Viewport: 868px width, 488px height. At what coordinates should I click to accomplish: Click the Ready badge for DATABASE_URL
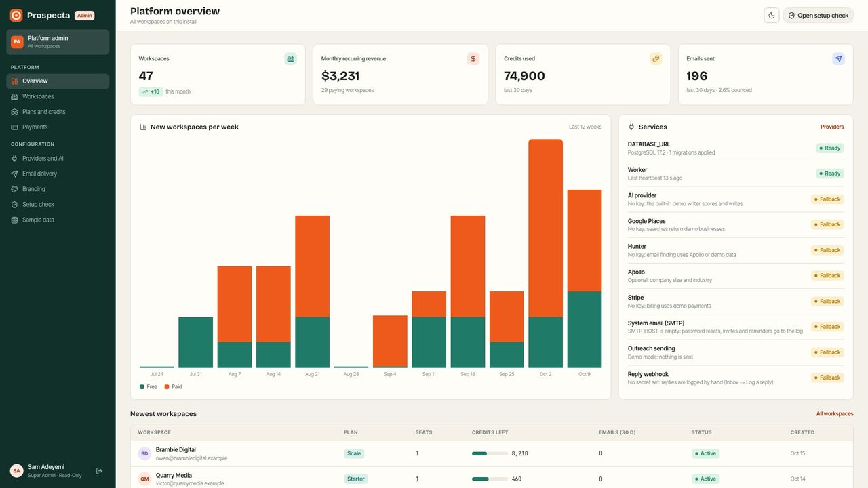tap(830, 148)
